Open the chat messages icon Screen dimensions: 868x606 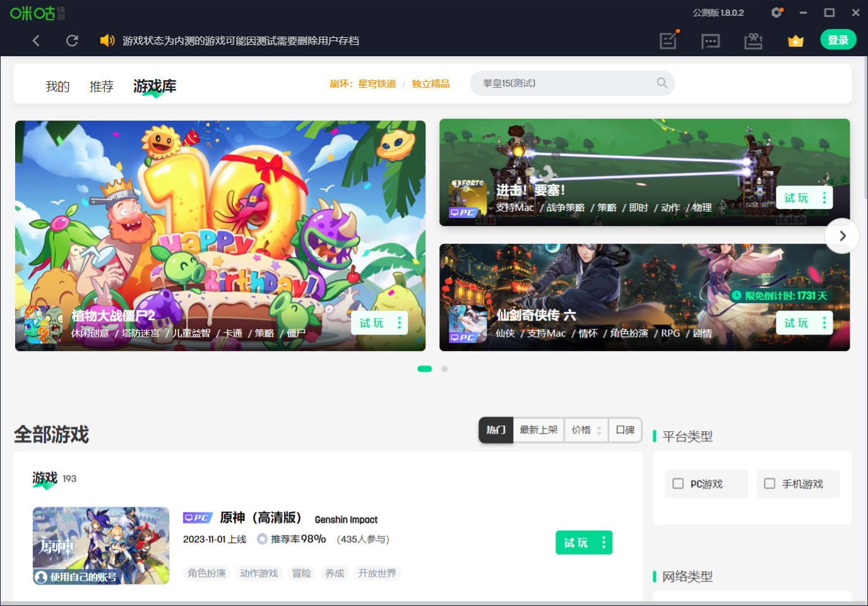click(x=711, y=42)
